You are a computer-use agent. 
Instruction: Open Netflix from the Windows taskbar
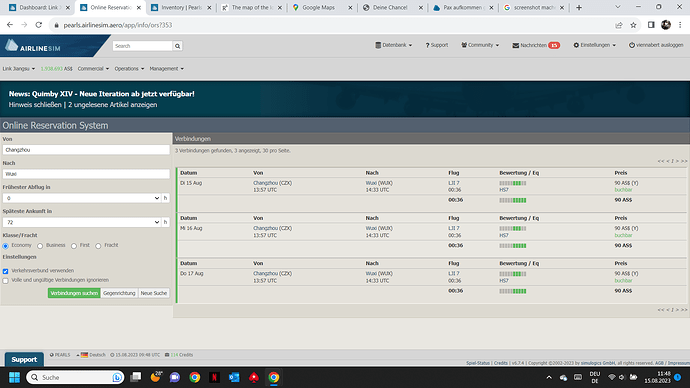tap(214, 377)
